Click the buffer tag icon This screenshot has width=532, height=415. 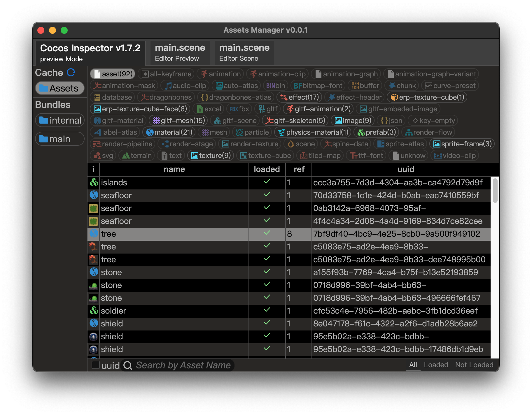pyautogui.click(x=355, y=86)
